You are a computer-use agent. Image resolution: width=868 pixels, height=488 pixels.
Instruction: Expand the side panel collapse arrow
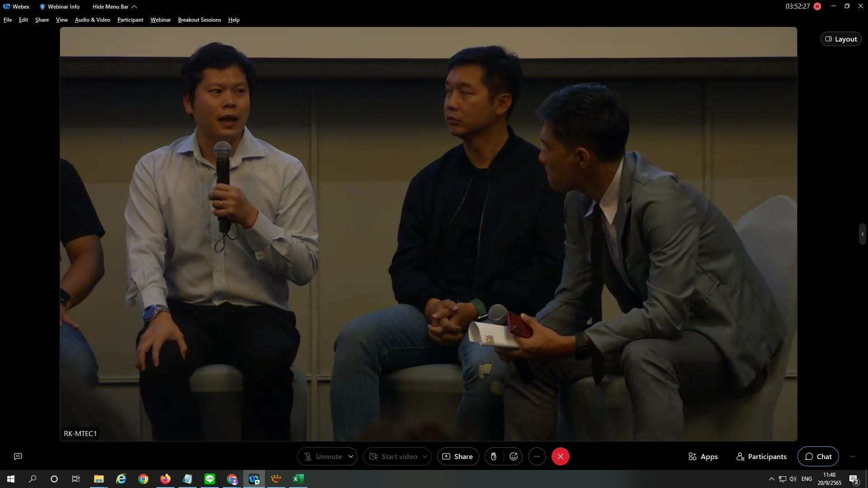point(863,234)
